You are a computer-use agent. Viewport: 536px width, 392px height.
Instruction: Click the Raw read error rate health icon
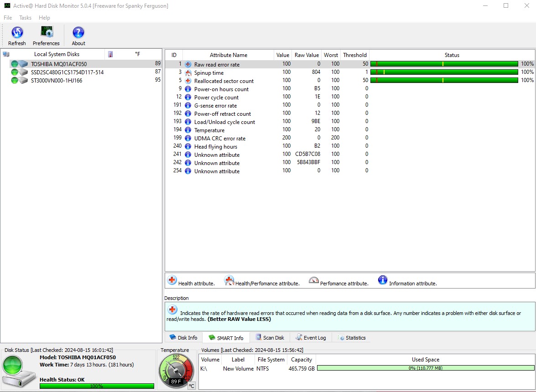tap(187, 64)
